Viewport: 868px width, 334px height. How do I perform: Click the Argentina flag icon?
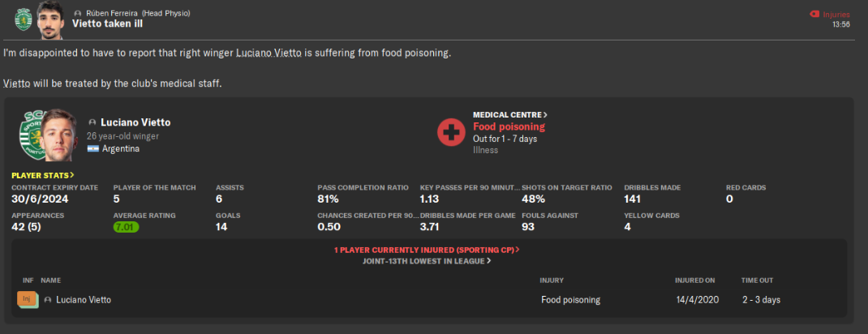pos(92,148)
